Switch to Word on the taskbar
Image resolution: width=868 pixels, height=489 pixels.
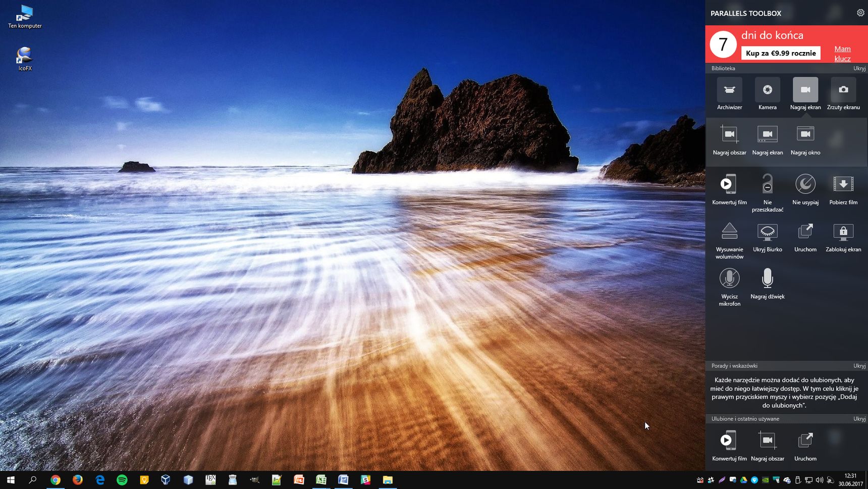tap(343, 480)
